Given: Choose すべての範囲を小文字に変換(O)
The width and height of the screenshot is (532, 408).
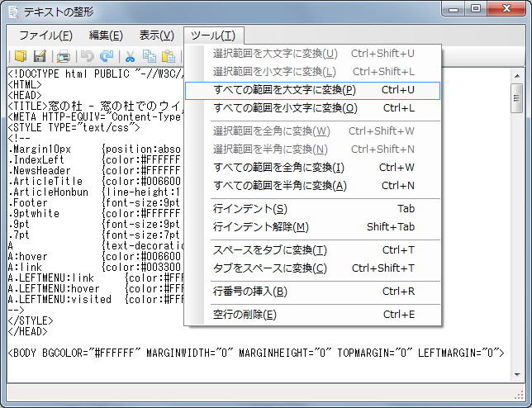Looking at the screenshot, I should coord(312,108).
